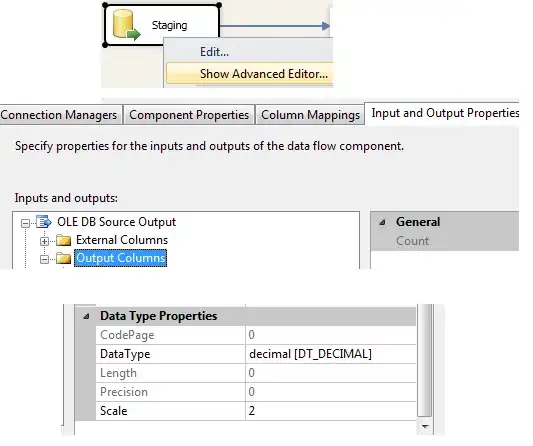The width and height of the screenshot is (533, 446).
Task: Click the Output Columns folder icon
Action: [x=64, y=259]
